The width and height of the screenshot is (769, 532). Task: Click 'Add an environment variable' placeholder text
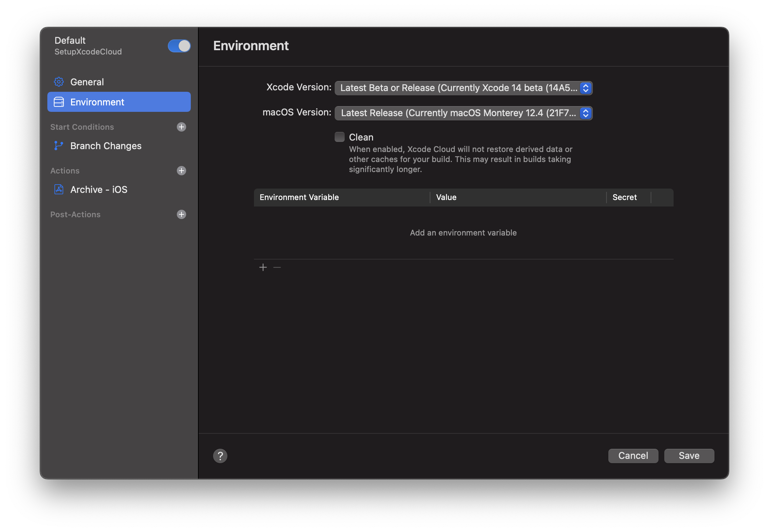(x=463, y=233)
